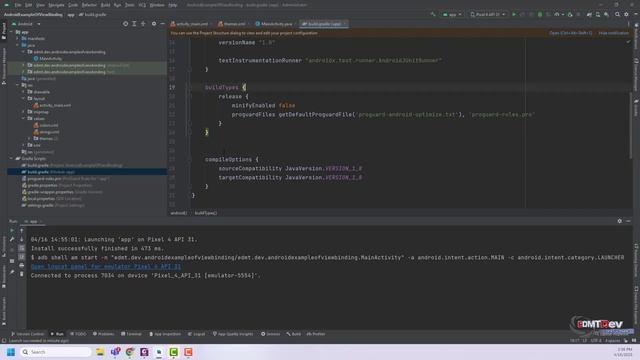Viewport: 640px width, 360px height.
Task: Click Collapse All icon in Project panel
Action: [x=143, y=24]
